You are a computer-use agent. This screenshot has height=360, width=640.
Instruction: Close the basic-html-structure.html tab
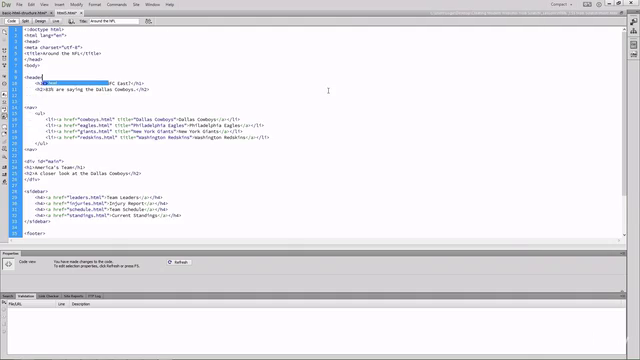point(51,13)
